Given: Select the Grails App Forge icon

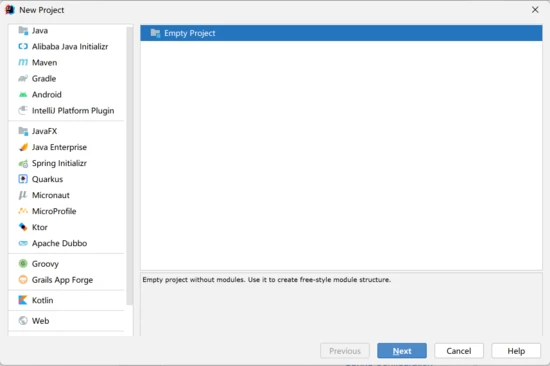Looking at the screenshot, I should click(23, 280).
